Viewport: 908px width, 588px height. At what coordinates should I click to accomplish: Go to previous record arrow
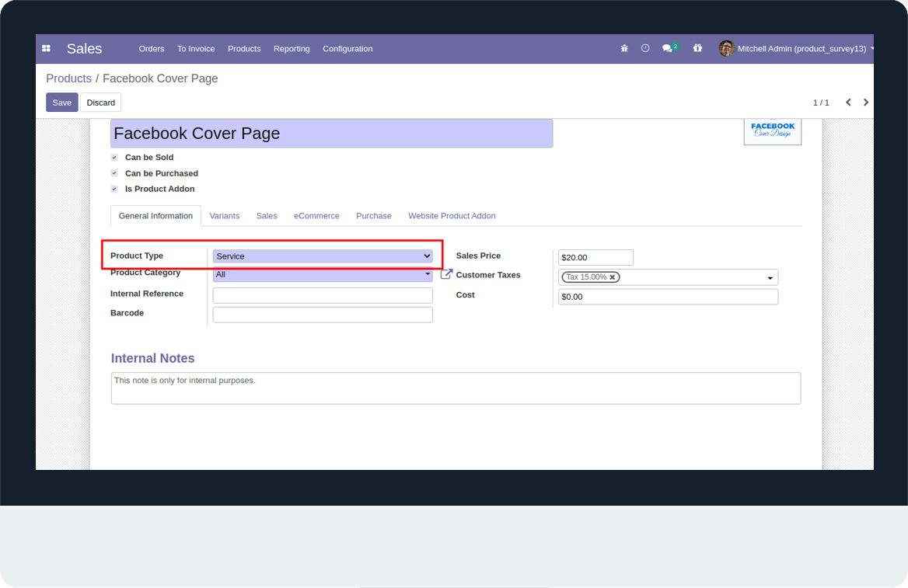point(848,103)
